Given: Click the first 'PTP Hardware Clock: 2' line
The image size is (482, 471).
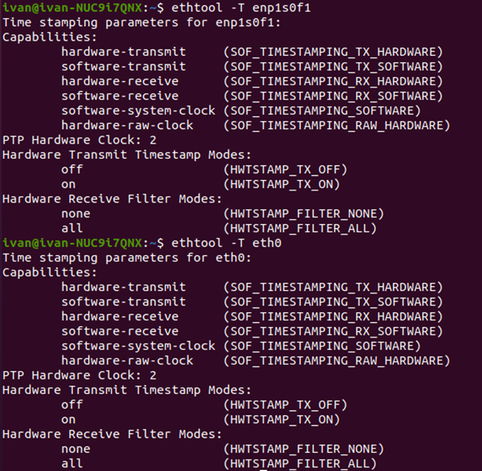Looking at the screenshot, I should click(79, 140).
